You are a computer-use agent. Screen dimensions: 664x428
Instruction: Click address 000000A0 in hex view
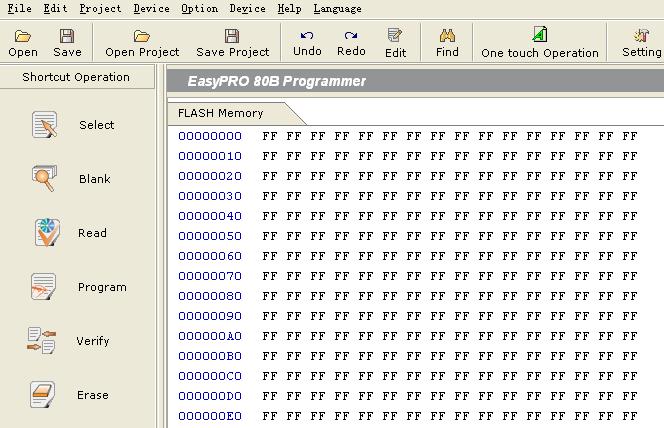coord(210,336)
